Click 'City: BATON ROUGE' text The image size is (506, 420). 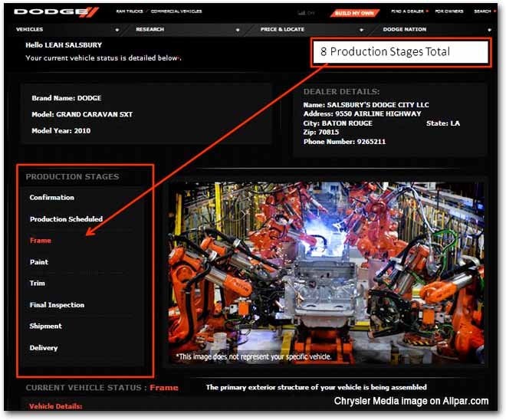pos(338,123)
